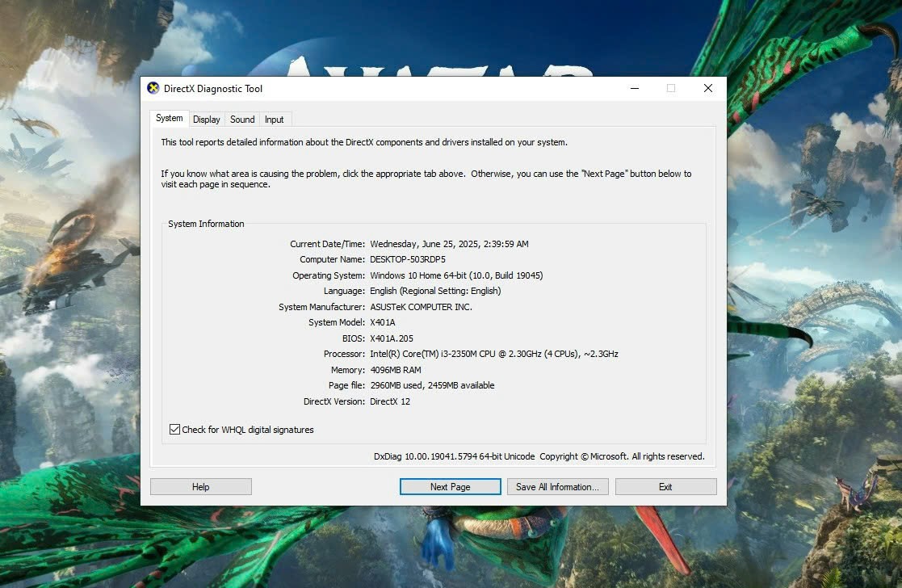Screen dimensions: 902x588
Task: Click the Page file value 2960MB used
Action: tap(432, 385)
